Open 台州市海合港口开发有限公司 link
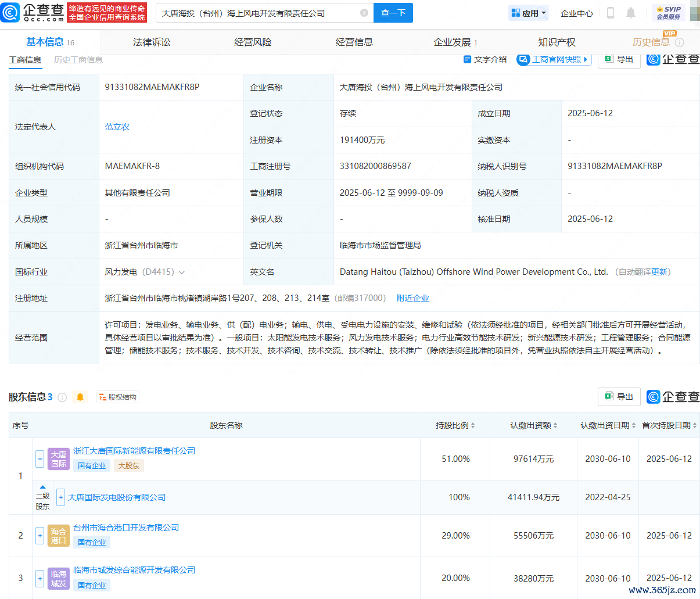The width and height of the screenshot is (700, 599). point(126,528)
